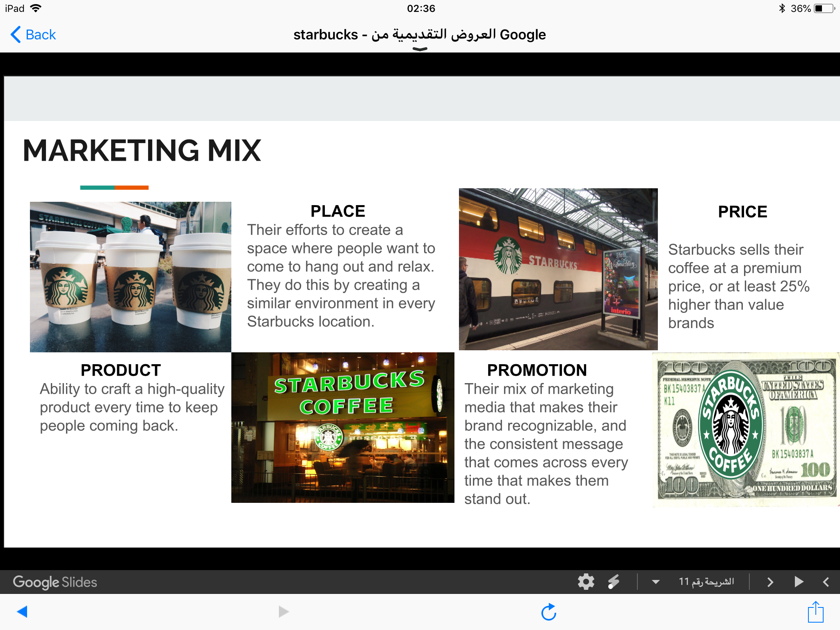
Task: Select the PRODUCT heading
Action: [x=121, y=370]
